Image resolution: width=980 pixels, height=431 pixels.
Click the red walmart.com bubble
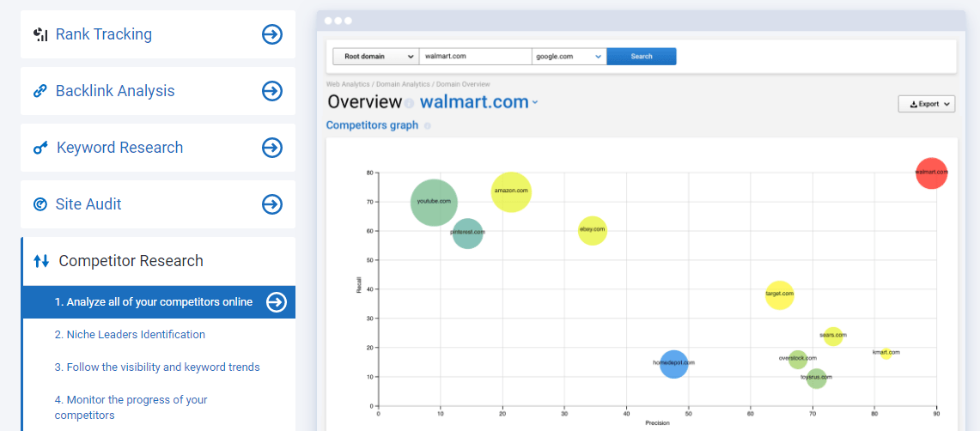click(931, 173)
